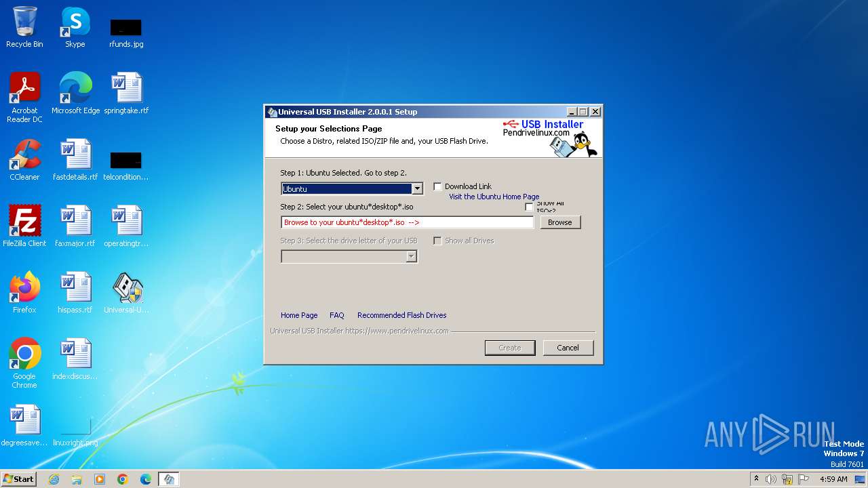This screenshot has height=488, width=868.
Task: Open the Firefox desktop shortcut
Action: coord(24,293)
